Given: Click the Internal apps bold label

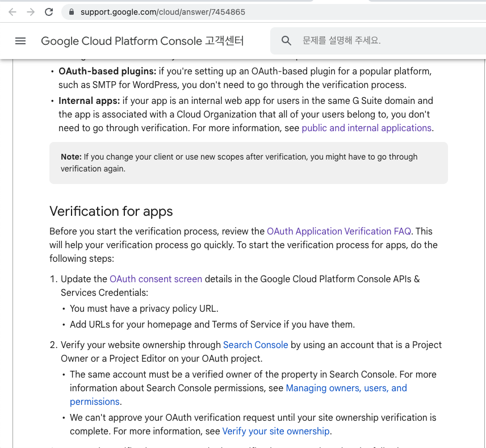Looking at the screenshot, I should pos(89,101).
